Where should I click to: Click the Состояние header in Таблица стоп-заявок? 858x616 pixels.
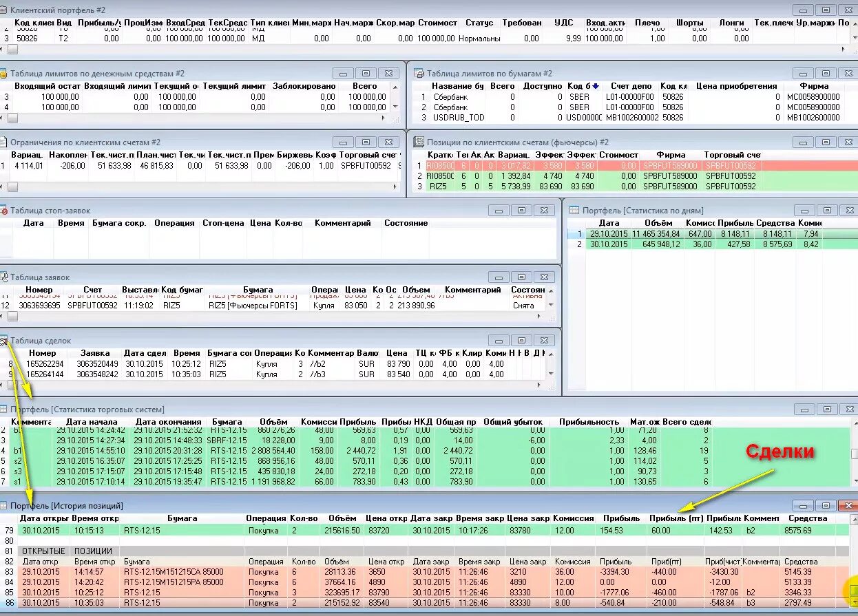(x=406, y=223)
